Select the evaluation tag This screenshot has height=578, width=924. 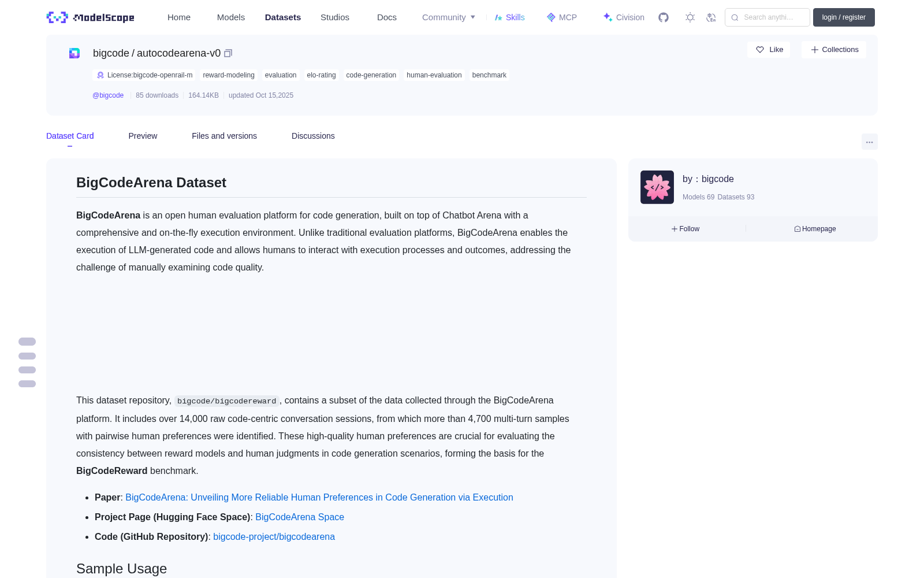281,75
